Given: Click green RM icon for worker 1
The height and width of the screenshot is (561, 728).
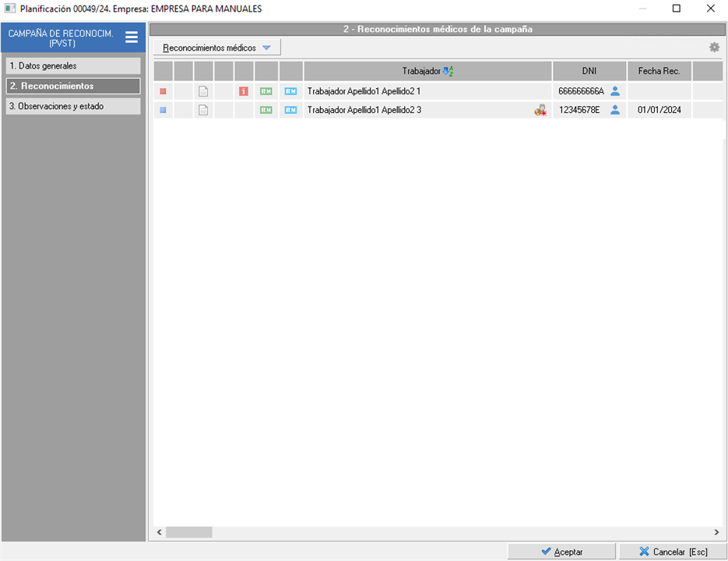Looking at the screenshot, I should point(266,91).
